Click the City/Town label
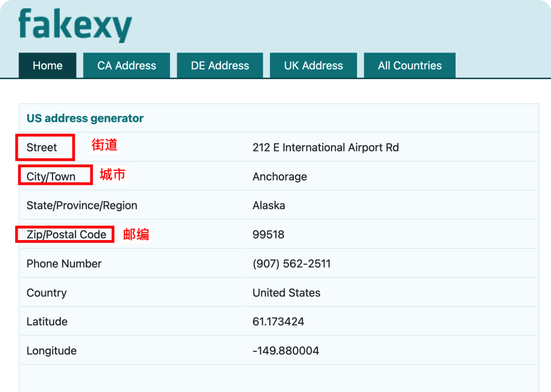 point(51,176)
